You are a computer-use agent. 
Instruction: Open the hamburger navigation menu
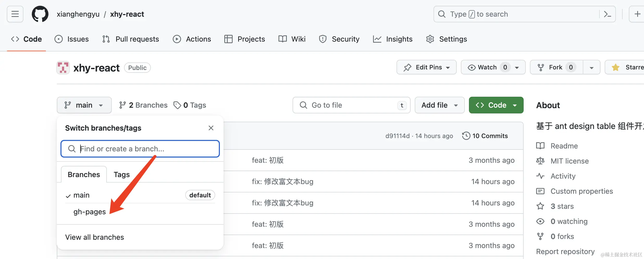tap(15, 14)
